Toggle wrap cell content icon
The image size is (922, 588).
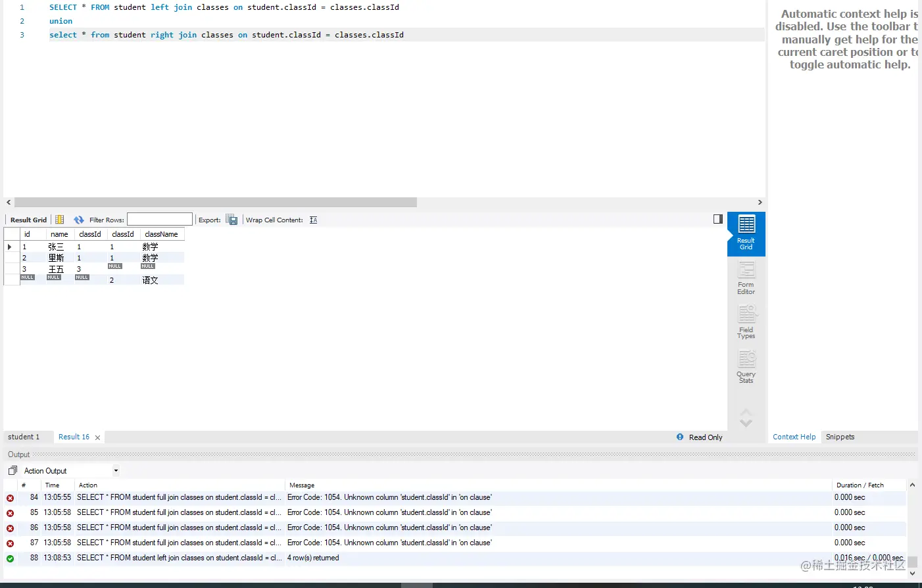(314, 220)
